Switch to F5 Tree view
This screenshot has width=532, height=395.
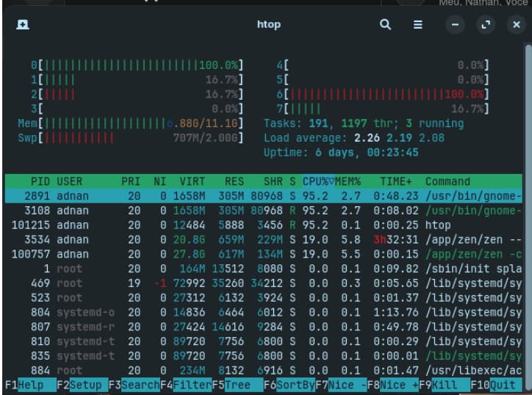click(237, 385)
